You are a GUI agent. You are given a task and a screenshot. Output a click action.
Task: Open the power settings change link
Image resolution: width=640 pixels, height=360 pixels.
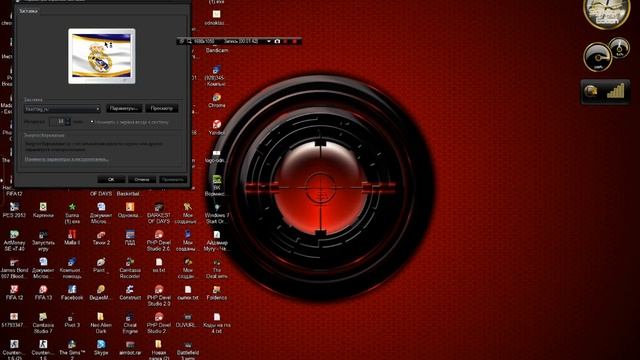tap(66, 160)
